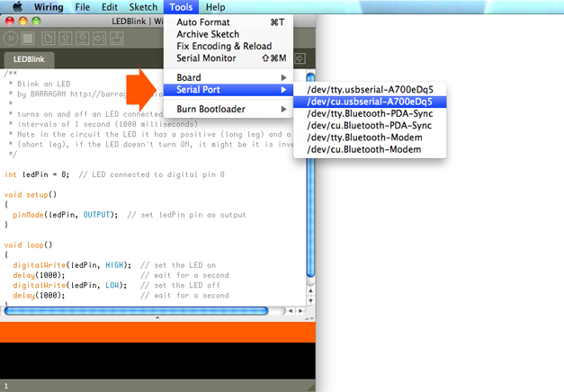Create a new sketch with New icon
Image resolution: width=564 pixels, height=392 pixels.
49,38
